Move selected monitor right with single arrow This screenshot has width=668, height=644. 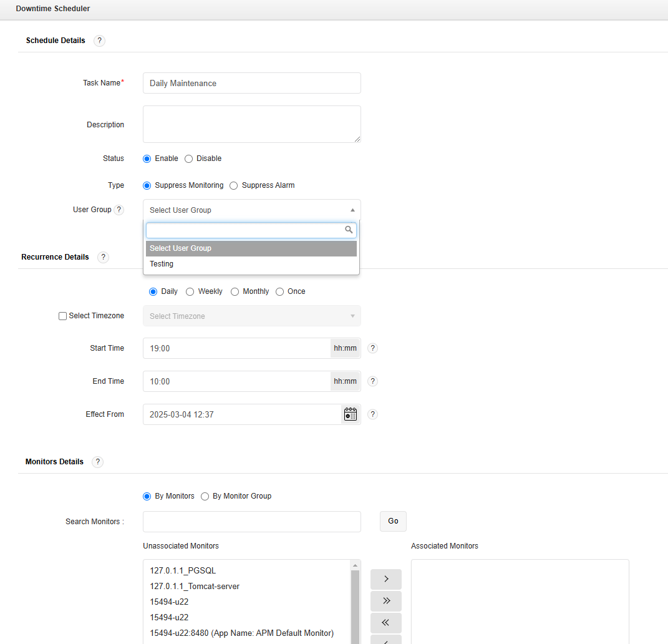coord(385,579)
